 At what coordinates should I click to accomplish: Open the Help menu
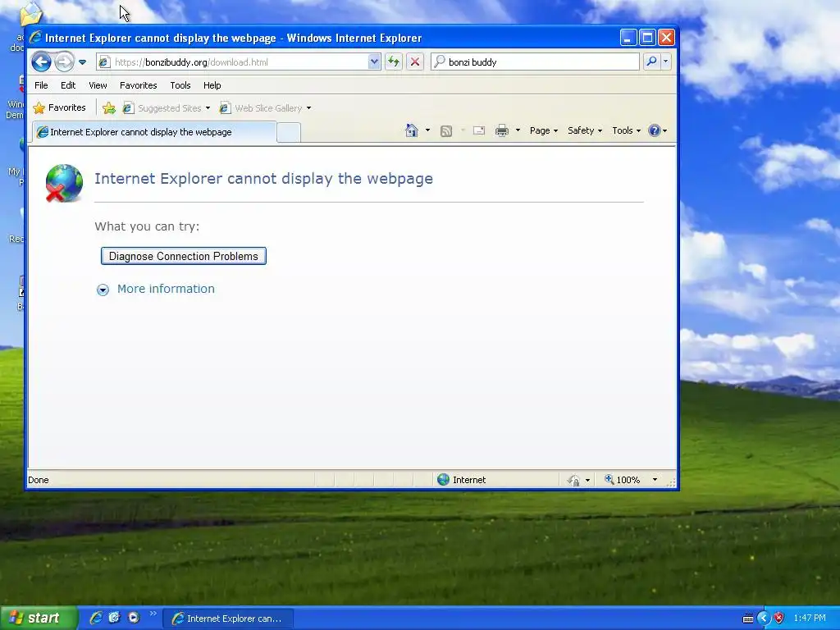[212, 85]
